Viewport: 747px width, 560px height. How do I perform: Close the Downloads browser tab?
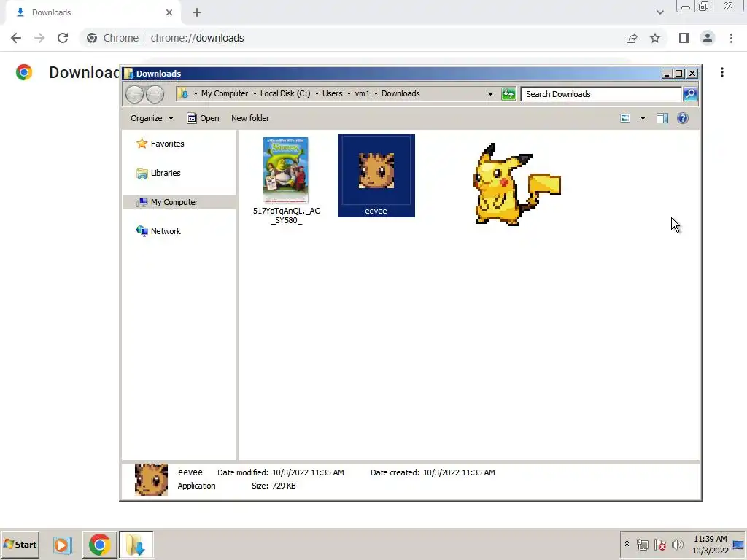point(169,12)
